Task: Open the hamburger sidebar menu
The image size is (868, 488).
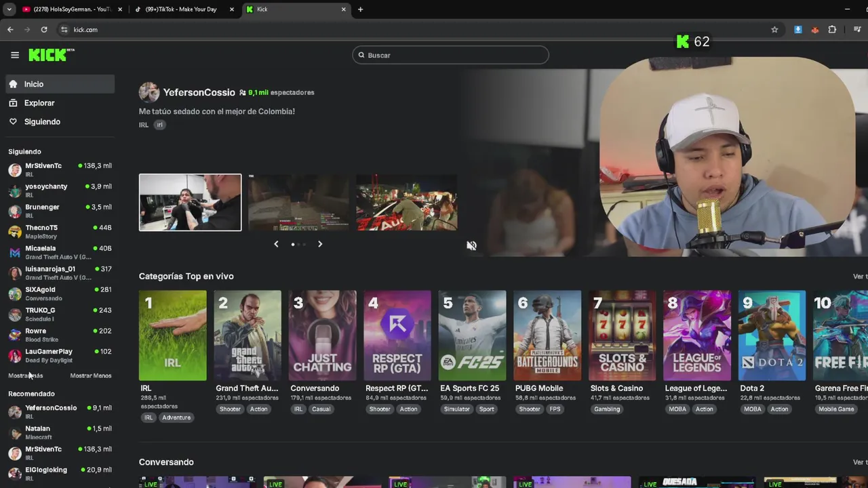Action: click(x=15, y=55)
